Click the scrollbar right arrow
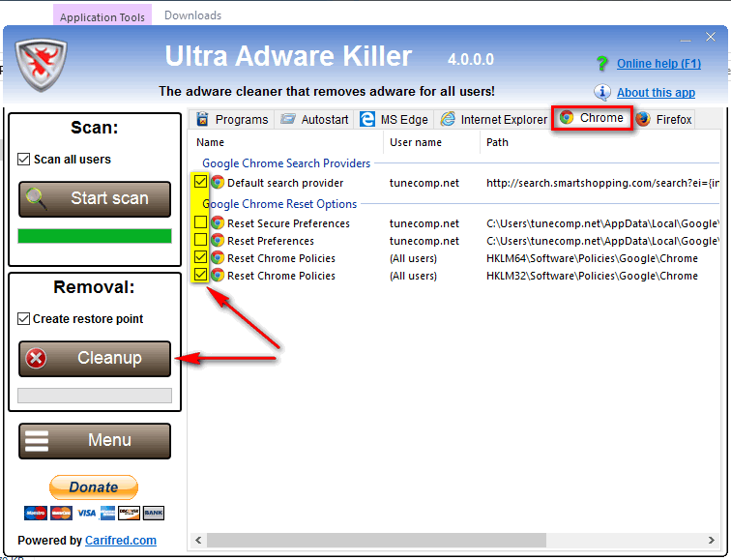The height and width of the screenshot is (560, 731). pos(712,540)
